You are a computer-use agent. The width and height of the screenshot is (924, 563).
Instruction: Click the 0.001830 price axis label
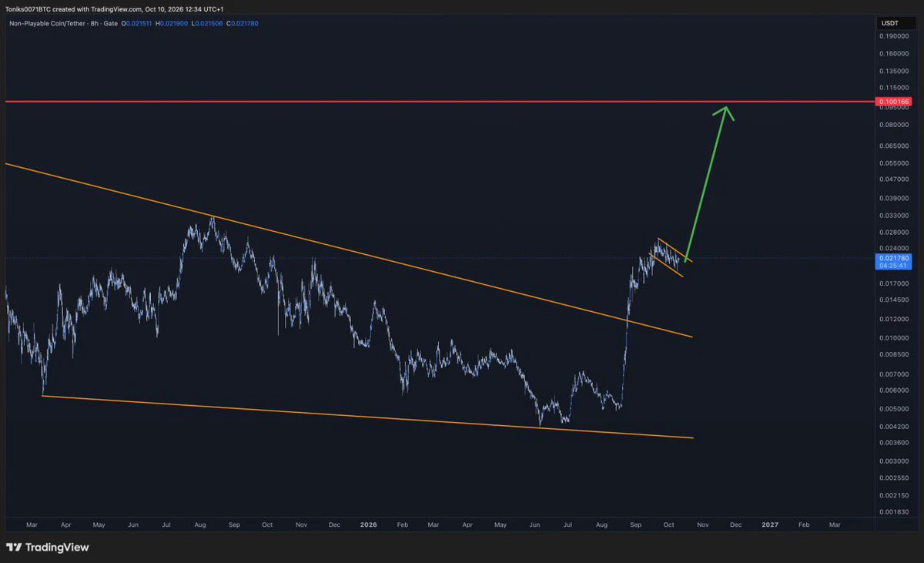coord(895,512)
